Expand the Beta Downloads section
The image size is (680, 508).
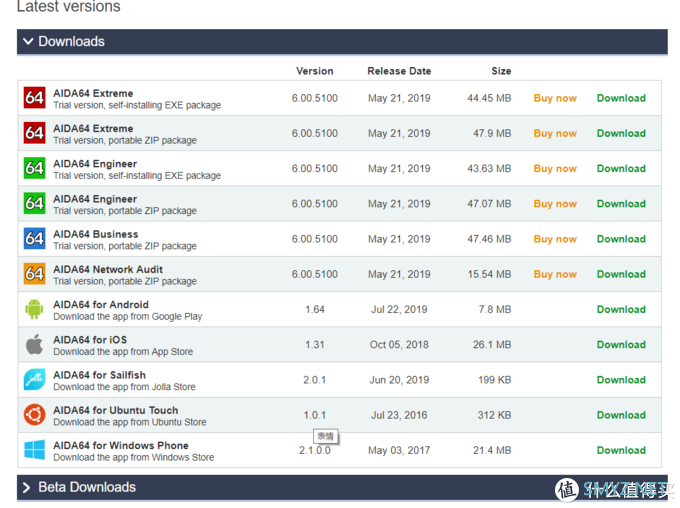342,488
